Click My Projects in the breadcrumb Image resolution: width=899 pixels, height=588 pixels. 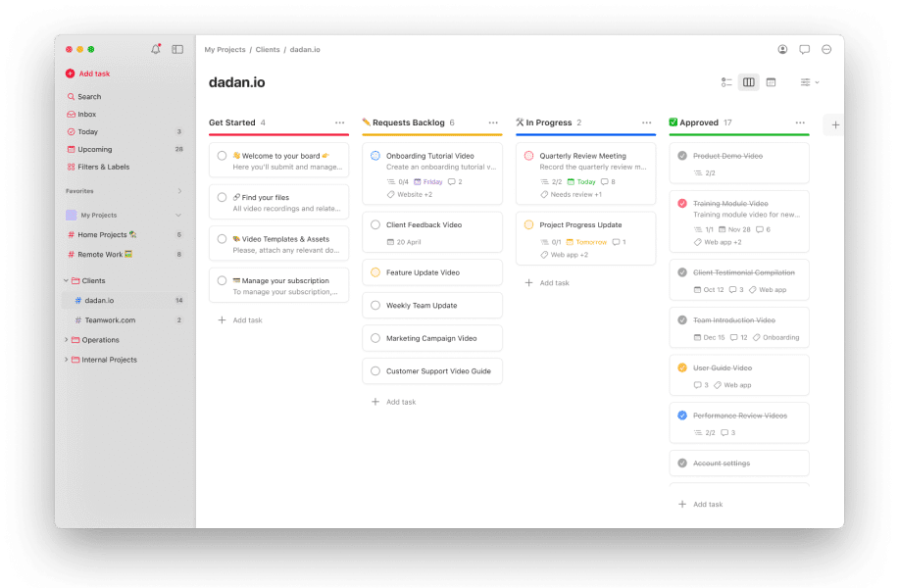point(225,49)
